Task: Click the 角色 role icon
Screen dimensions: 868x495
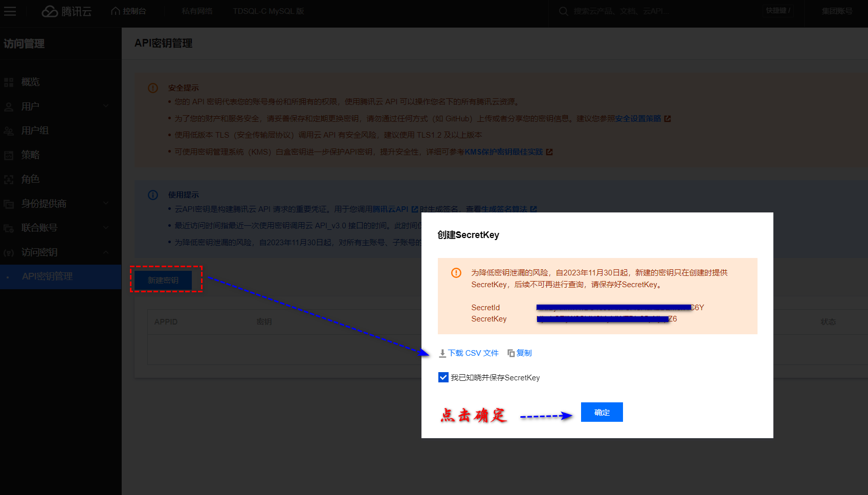Action: (9, 180)
